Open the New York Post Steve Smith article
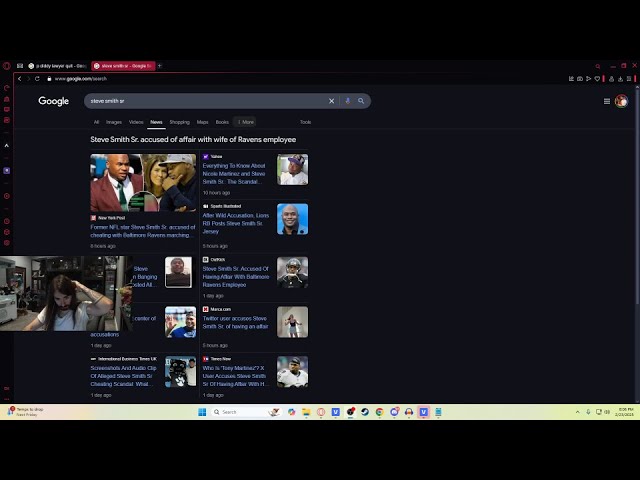This screenshot has width=640, height=480. [x=142, y=230]
